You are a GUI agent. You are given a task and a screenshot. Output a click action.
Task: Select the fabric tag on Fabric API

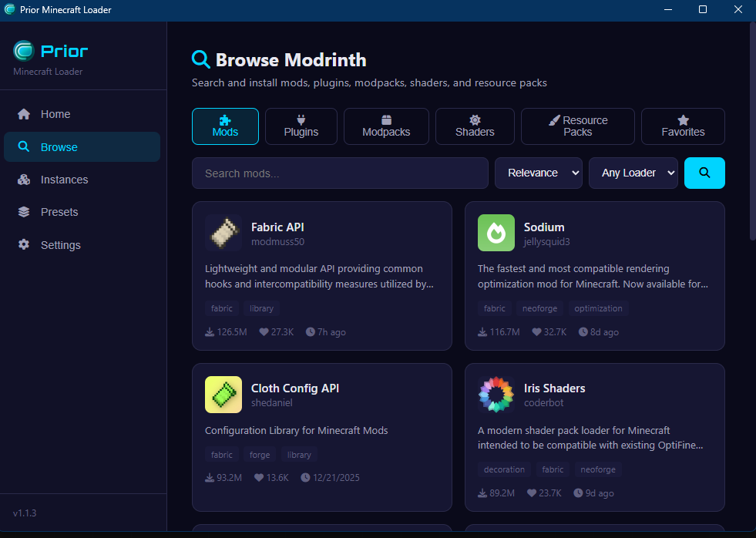[221, 308]
